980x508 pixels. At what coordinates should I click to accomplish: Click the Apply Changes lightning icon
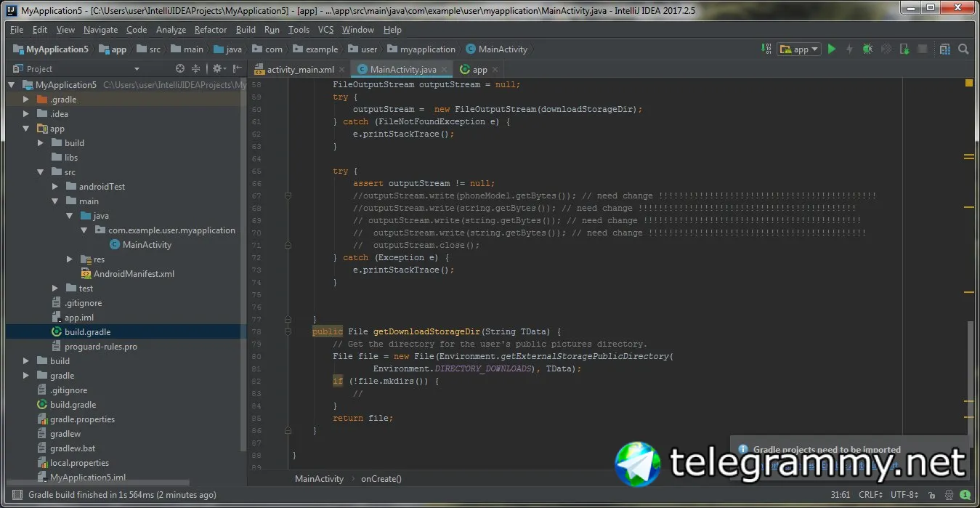click(x=849, y=49)
